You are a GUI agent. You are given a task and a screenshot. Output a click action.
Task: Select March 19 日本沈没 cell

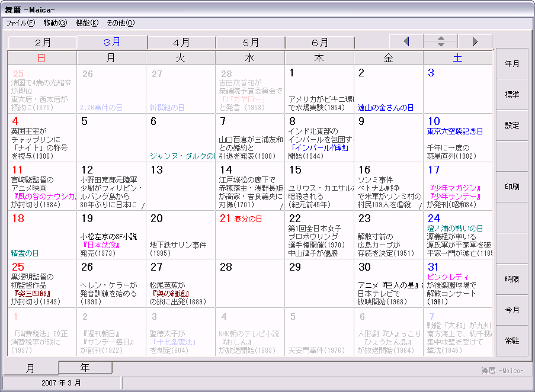click(x=111, y=235)
